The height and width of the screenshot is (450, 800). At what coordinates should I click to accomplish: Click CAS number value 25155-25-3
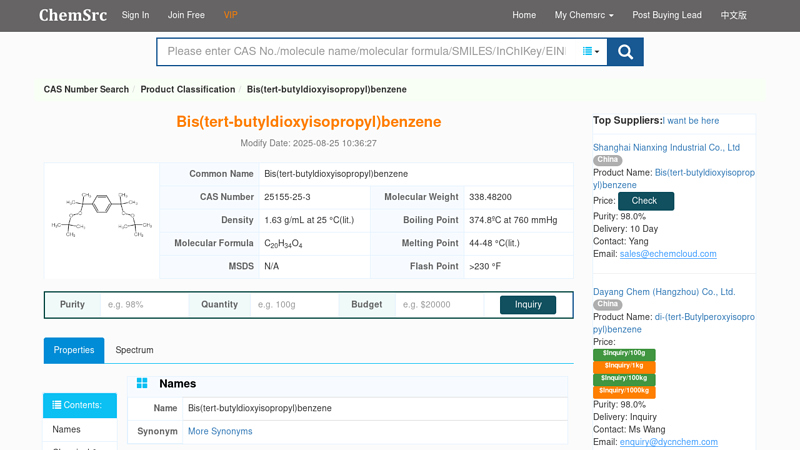pyautogui.click(x=287, y=197)
